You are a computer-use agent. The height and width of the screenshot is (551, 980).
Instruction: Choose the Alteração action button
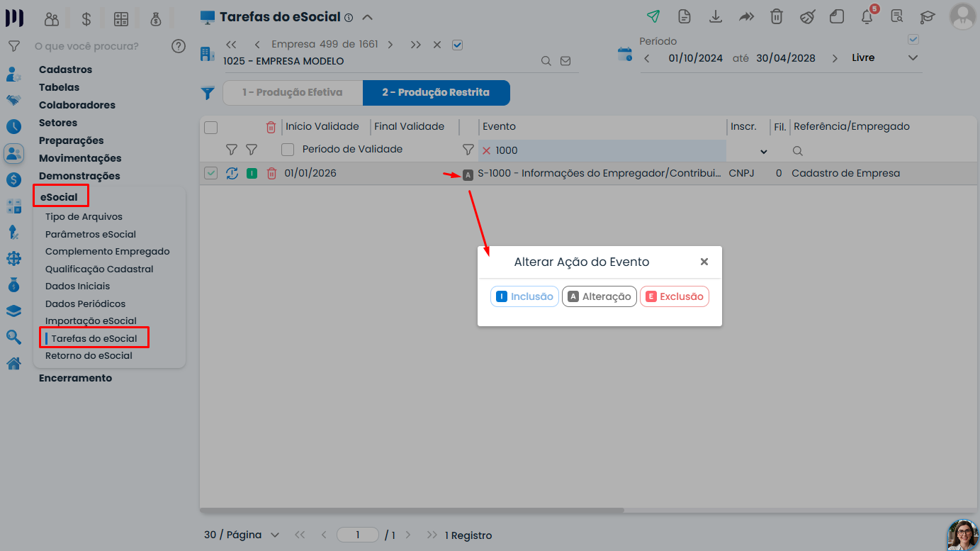pyautogui.click(x=599, y=296)
